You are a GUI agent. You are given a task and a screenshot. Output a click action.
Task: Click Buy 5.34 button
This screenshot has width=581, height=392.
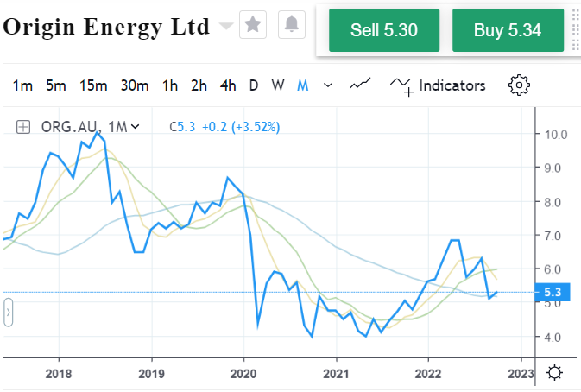click(508, 30)
